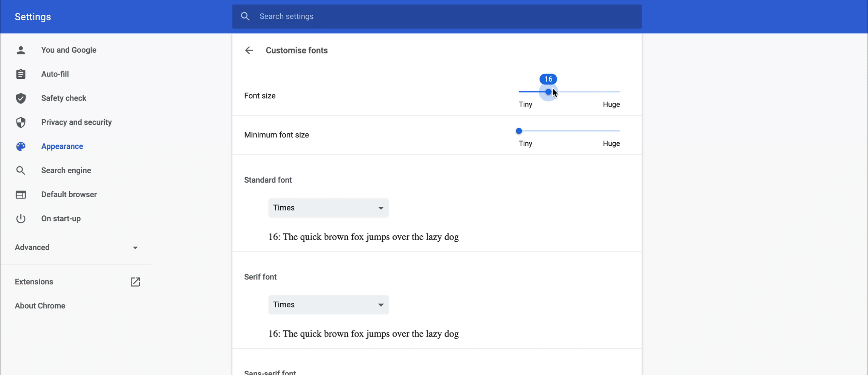Click the Default browser window icon
The image size is (868, 375).
click(x=21, y=195)
